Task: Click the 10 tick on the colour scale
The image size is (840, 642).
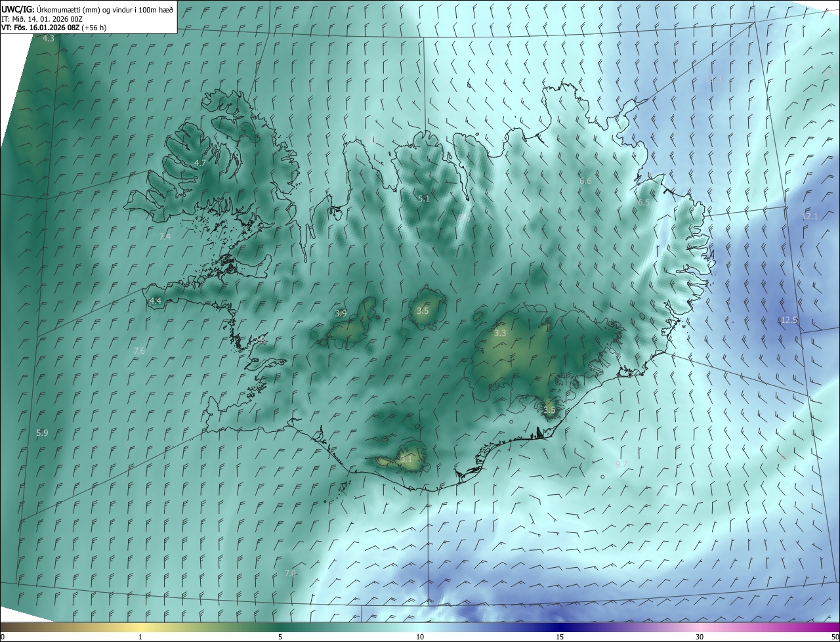Action: [420, 637]
